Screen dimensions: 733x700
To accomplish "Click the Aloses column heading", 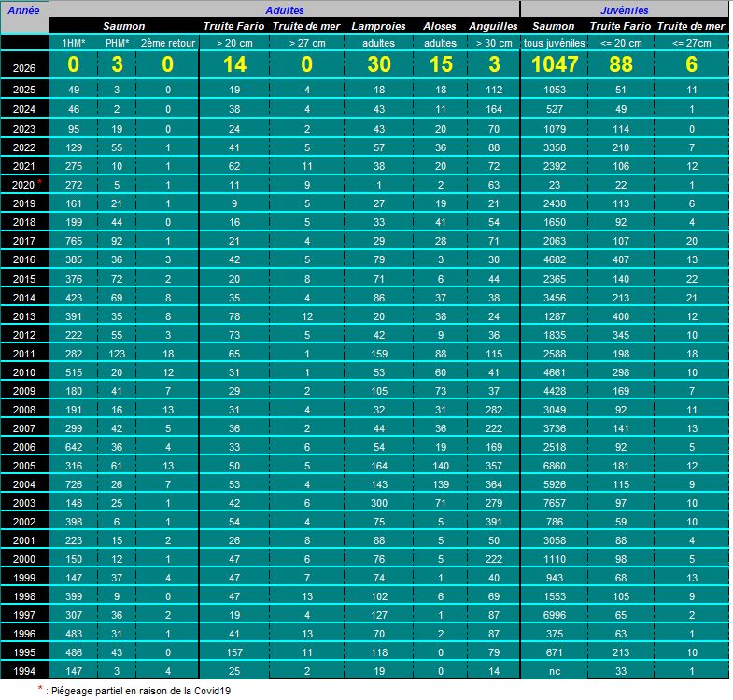I will click(440, 26).
